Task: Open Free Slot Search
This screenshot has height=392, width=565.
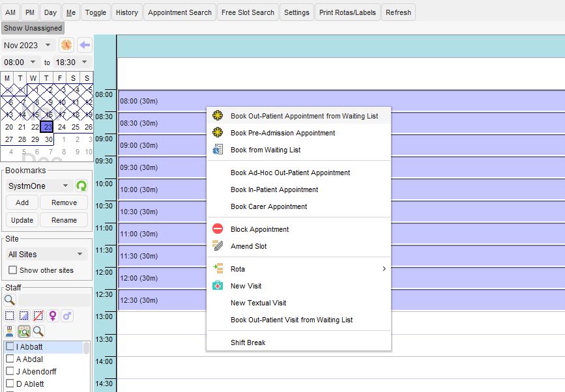Action: click(248, 12)
